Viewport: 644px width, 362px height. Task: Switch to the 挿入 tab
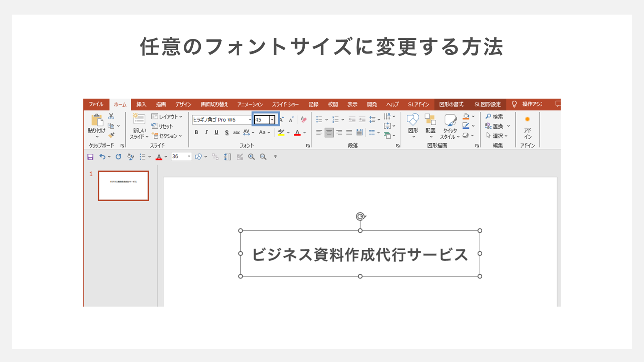coord(141,104)
